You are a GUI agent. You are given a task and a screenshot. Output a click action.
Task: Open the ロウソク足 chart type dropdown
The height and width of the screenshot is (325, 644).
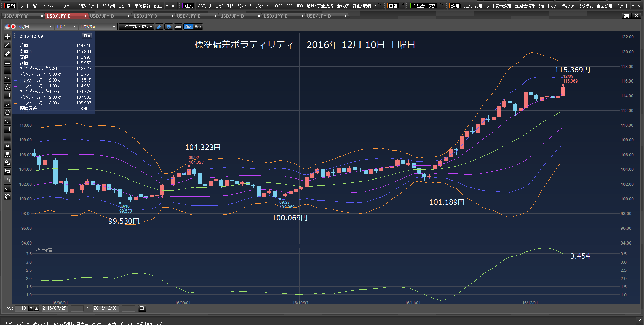tap(98, 26)
